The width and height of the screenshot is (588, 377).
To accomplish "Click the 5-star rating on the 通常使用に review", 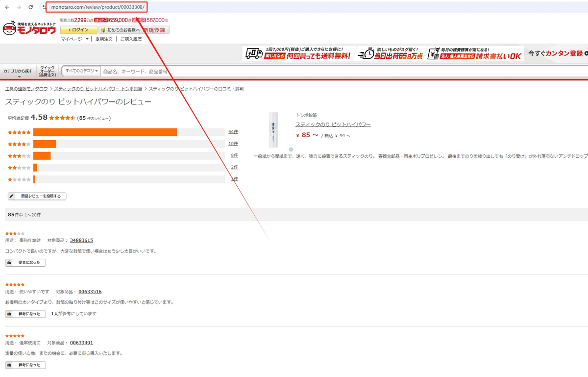I will pos(15,336).
